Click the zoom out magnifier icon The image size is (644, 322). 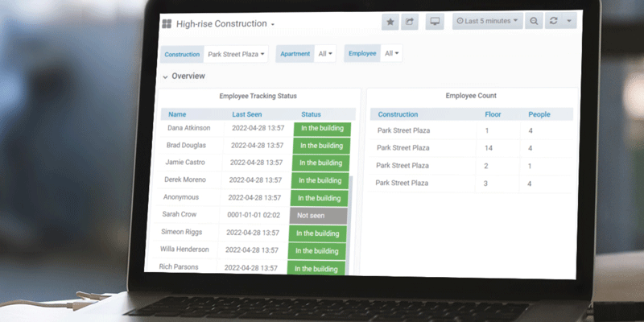(x=534, y=21)
